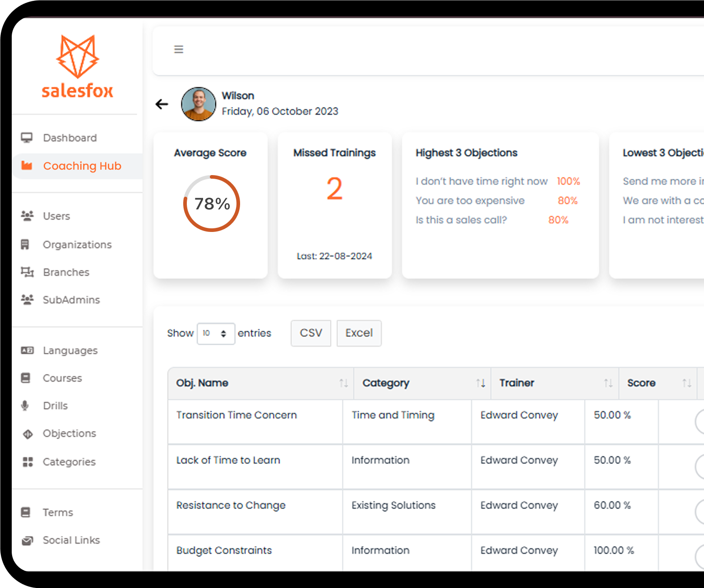
Task: Click the Categories grid icon
Action: (28, 462)
